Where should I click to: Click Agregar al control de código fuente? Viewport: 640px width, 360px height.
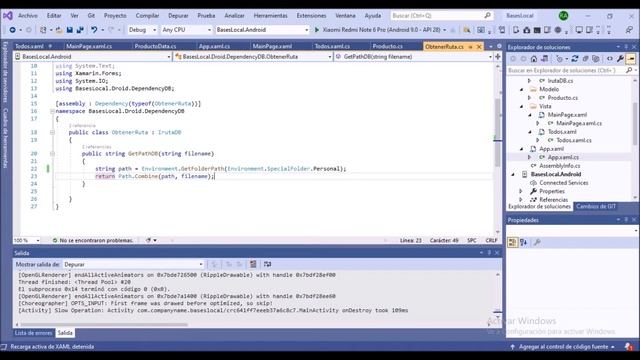point(563,347)
